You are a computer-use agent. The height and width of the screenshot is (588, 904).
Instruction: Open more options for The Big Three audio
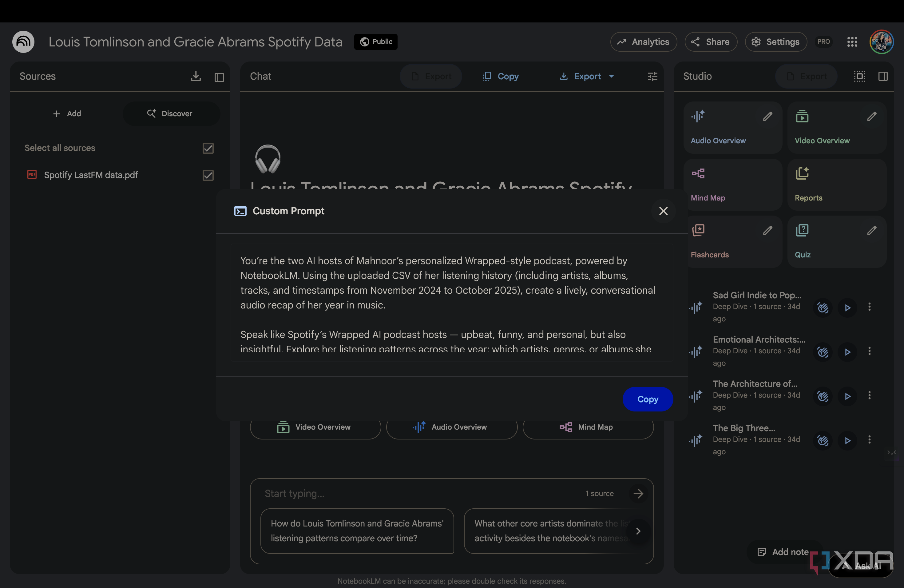point(869,439)
